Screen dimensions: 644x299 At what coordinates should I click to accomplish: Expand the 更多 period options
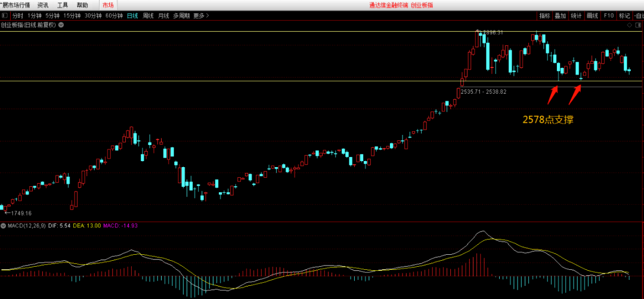[x=201, y=16]
